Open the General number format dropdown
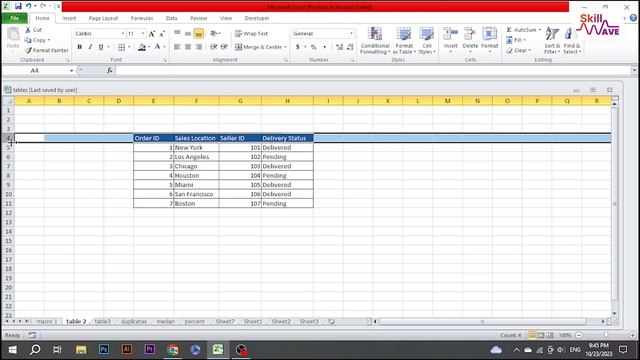Screen dimensions: 640x360 pos(351,33)
